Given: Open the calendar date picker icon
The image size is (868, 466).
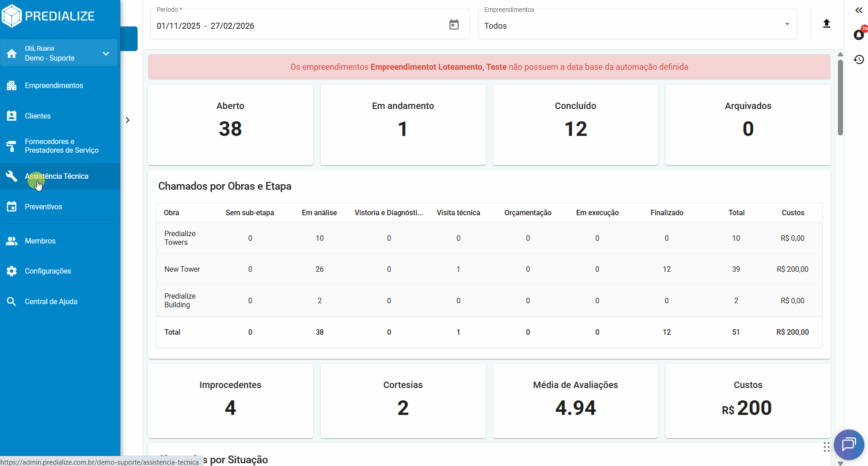Looking at the screenshot, I should 454,25.
